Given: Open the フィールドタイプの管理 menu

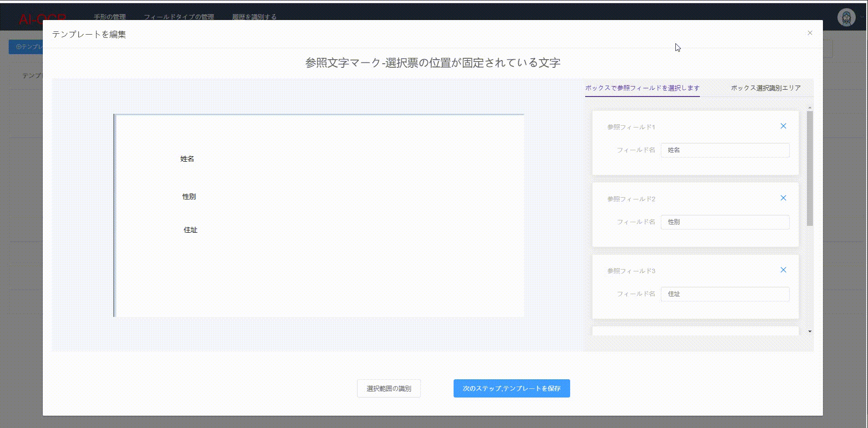Looking at the screenshot, I should (x=180, y=16).
